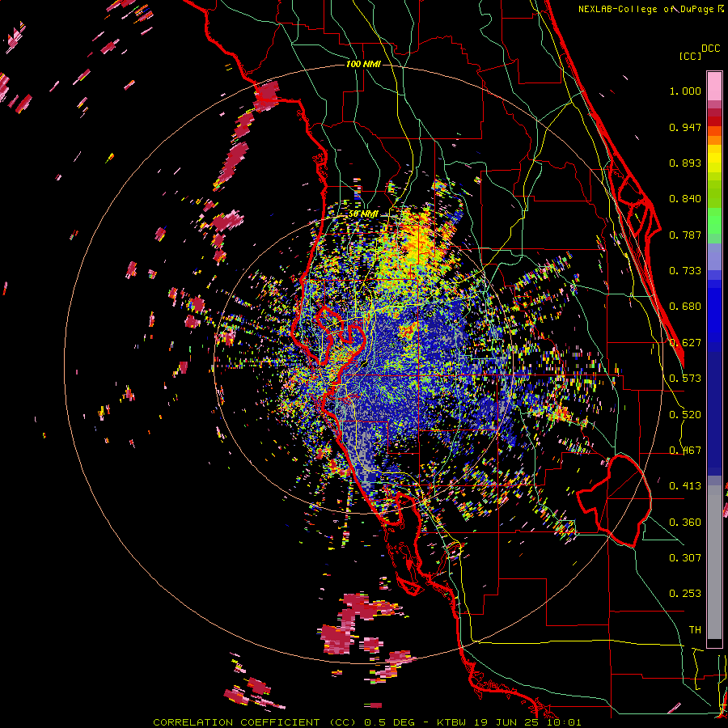Image resolution: width=728 pixels, height=728 pixels.
Task: Click the Correlation Coefficient KTBW caption
Action: tap(366, 722)
